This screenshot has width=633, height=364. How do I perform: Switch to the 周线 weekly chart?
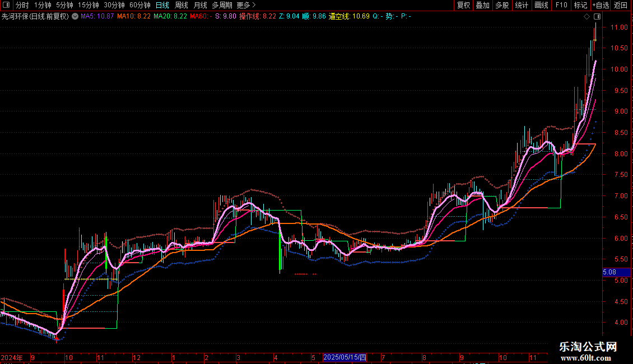click(x=181, y=5)
